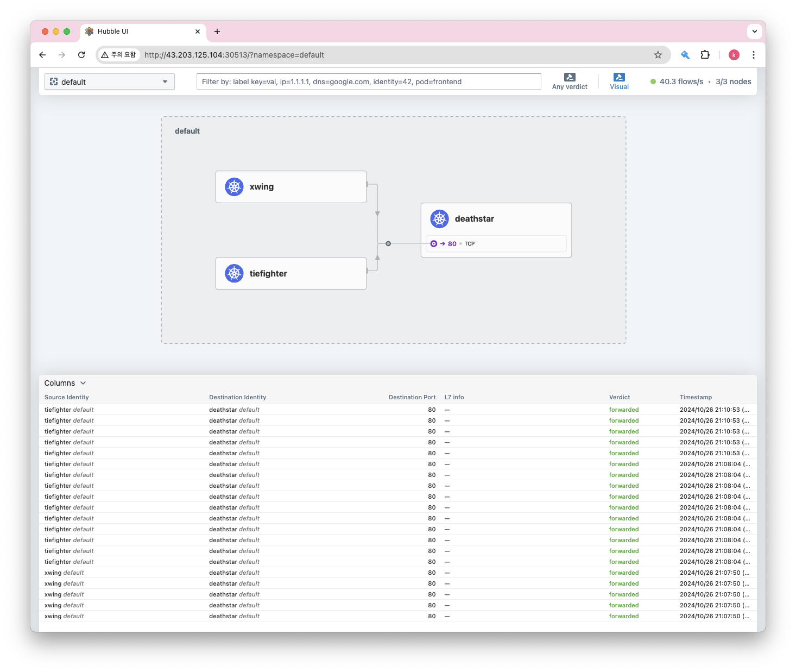This screenshot has width=796, height=672.
Task: Open the Visual options menu
Action: pyautogui.click(x=619, y=81)
